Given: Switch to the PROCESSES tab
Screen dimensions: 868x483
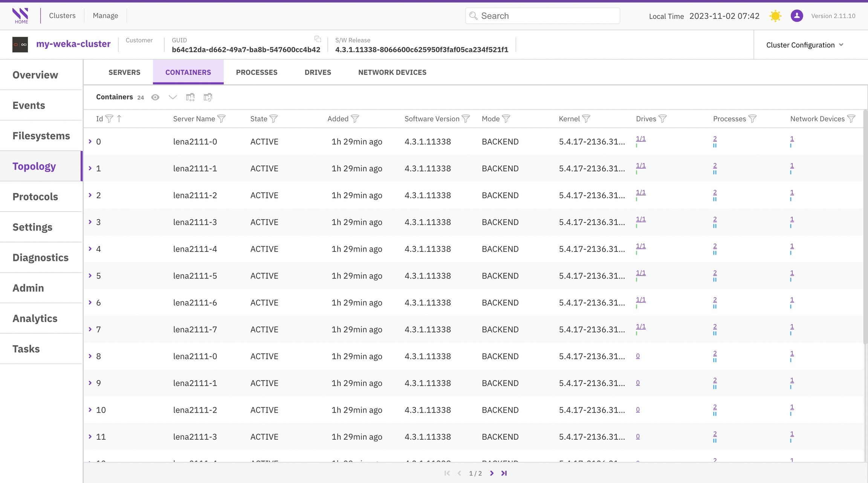Looking at the screenshot, I should [257, 72].
